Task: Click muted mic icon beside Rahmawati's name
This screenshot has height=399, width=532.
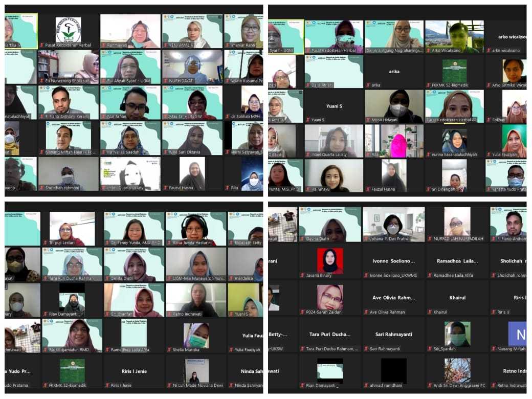Action: coord(103,45)
